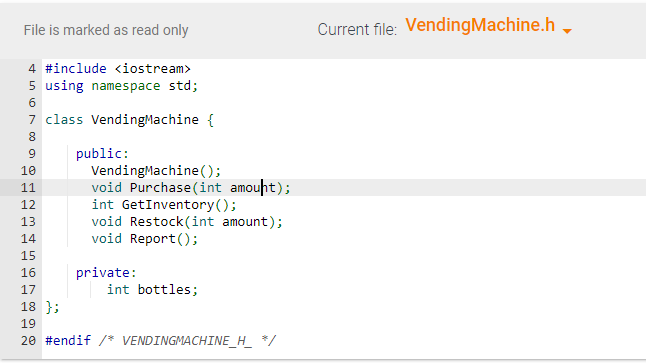Click the 'bottles' variable on line 17

(x=164, y=290)
